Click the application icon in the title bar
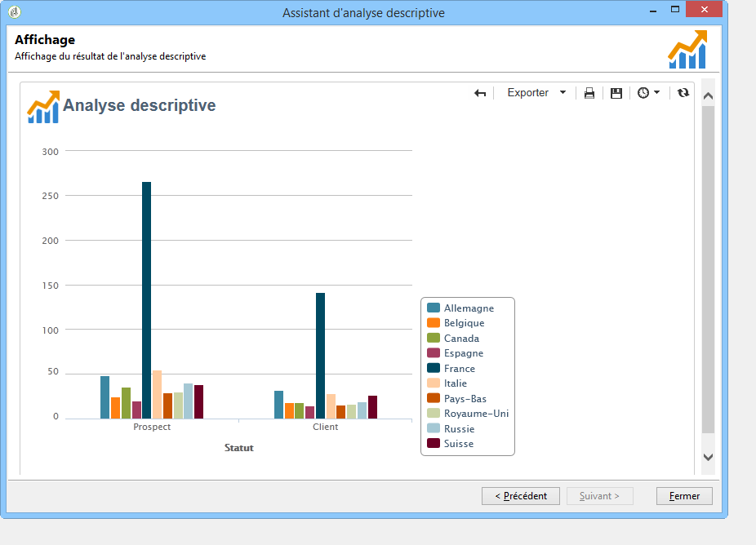 (15, 12)
